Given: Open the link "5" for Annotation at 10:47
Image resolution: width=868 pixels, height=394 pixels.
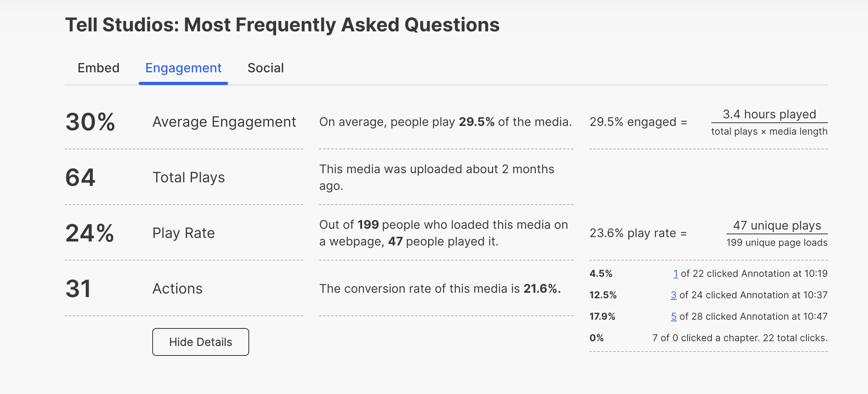Looking at the screenshot, I should (674, 317).
